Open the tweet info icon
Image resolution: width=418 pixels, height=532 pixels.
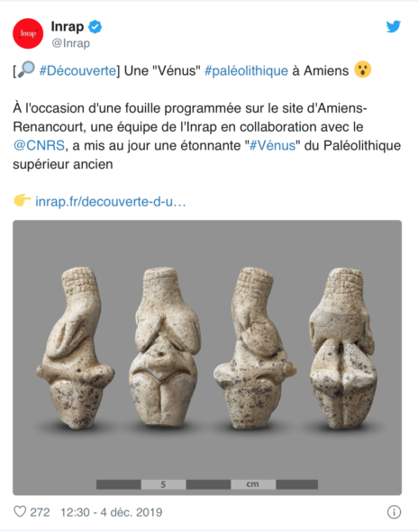394,512
